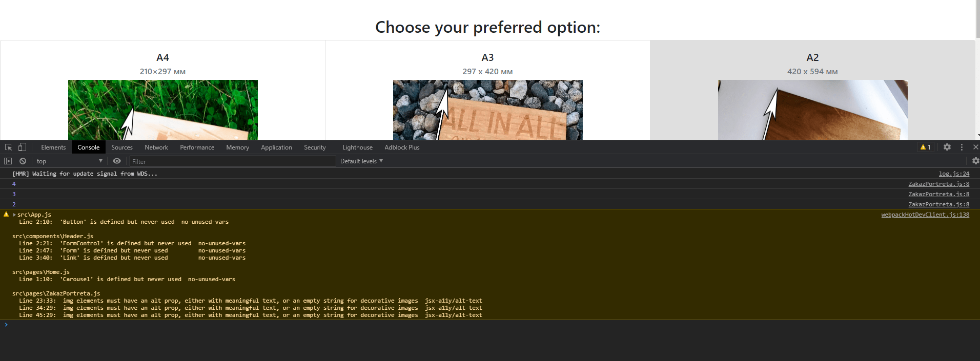Activate the inspect element picker icon
Image resolution: width=980 pixels, height=361 pixels.
click(x=9, y=147)
